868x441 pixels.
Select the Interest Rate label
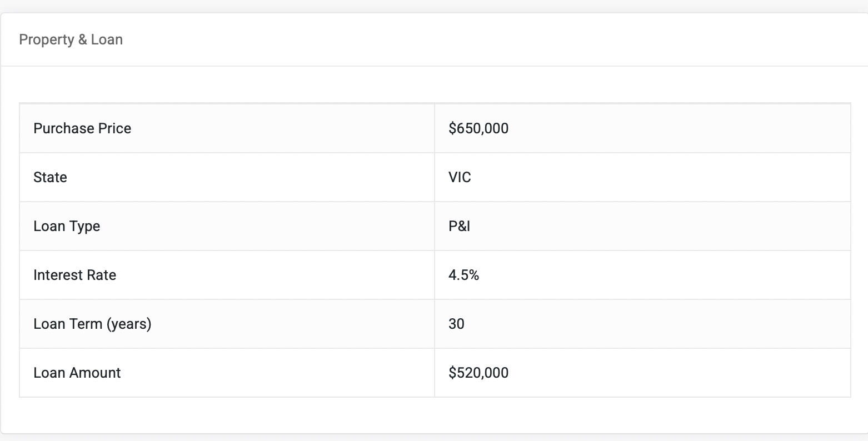point(74,275)
